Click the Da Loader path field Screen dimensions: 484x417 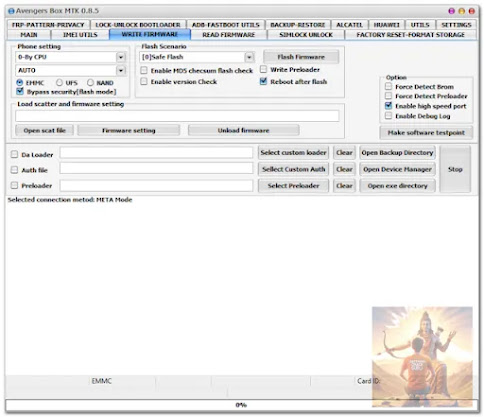(156, 153)
